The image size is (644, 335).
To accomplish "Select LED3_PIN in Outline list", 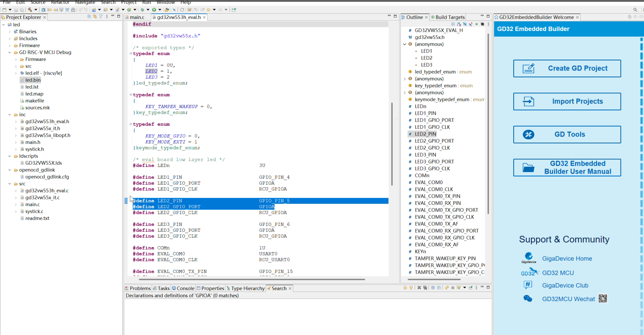I will coord(425,155).
